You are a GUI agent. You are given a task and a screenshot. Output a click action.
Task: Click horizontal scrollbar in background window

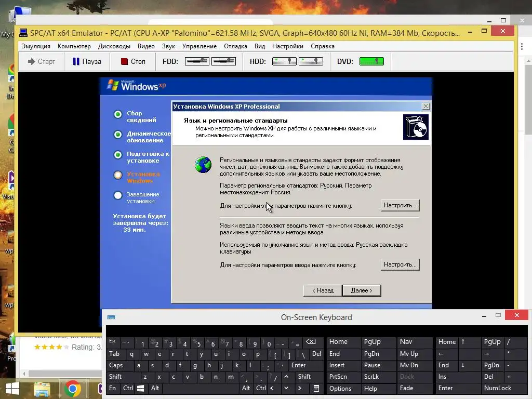(x=65, y=374)
